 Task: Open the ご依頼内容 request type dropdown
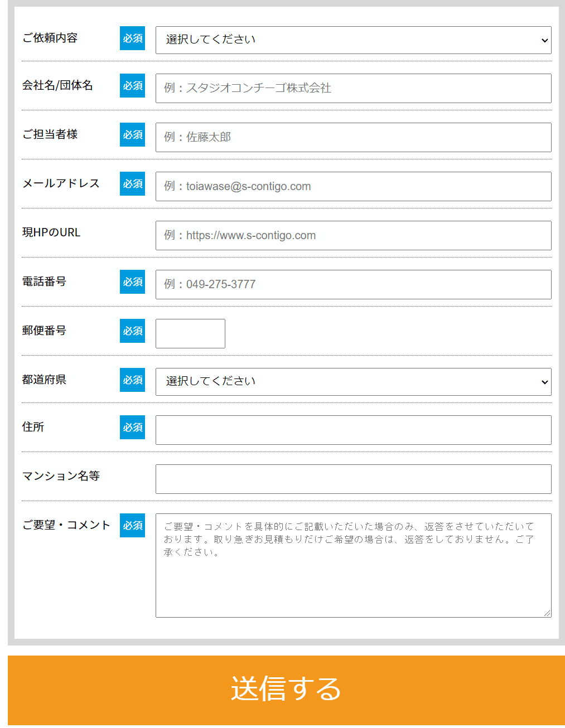[x=353, y=40]
